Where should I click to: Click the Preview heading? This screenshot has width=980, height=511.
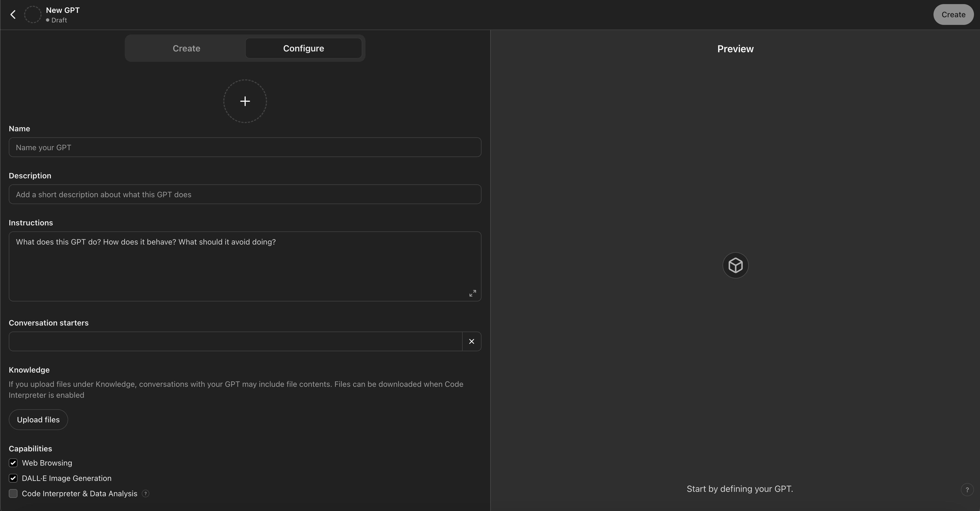(x=735, y=49)
